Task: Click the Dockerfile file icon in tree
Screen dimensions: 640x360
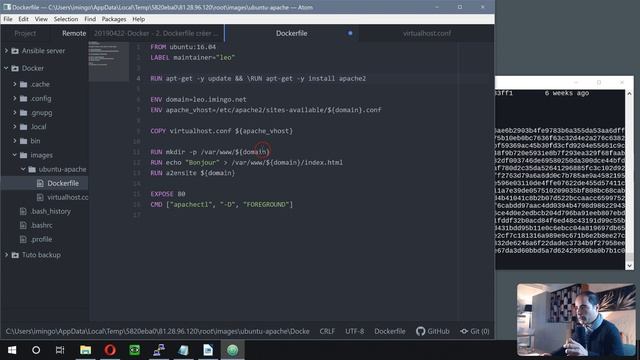Action: tap(40, 184)
